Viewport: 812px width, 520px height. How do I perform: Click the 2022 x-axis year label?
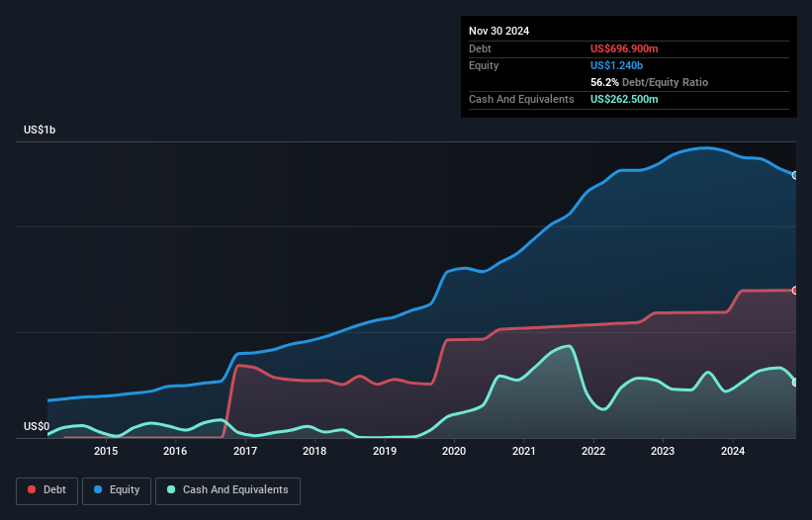coord(593,451)
